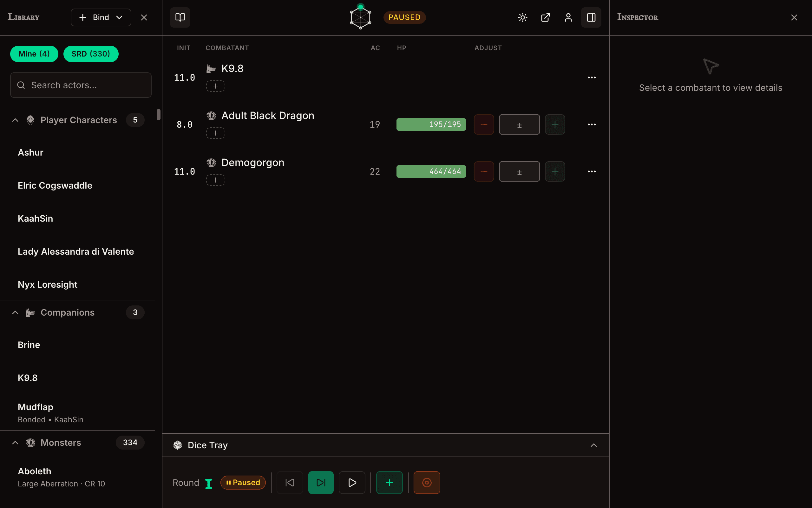Resume combat with play button
The height and width of the screenshot is (508, 812).
352,483
